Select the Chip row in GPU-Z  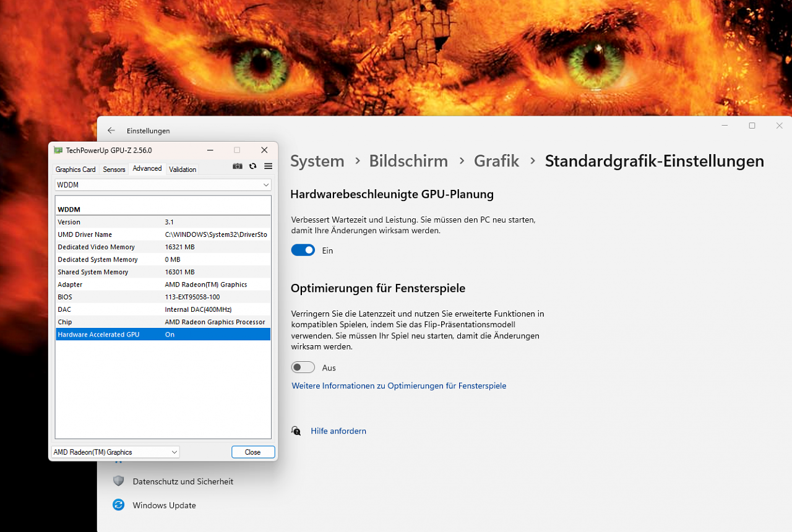[x=163, y=322]
